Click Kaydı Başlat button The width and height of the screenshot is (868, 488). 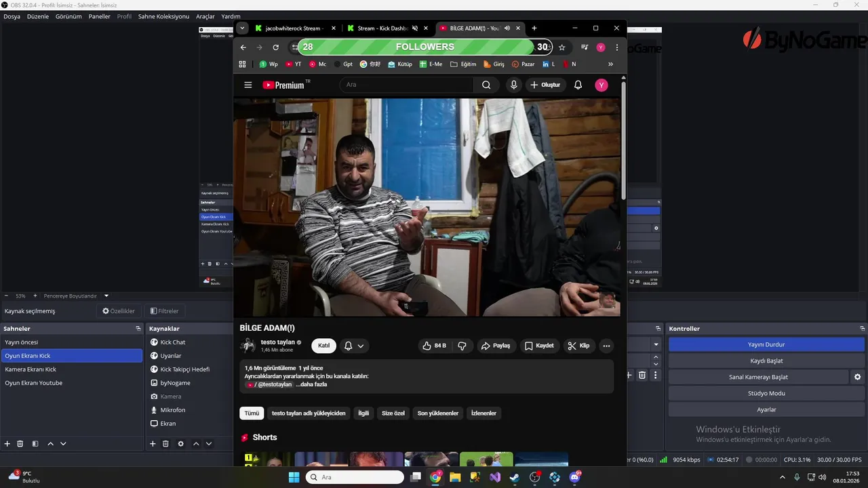766,361
